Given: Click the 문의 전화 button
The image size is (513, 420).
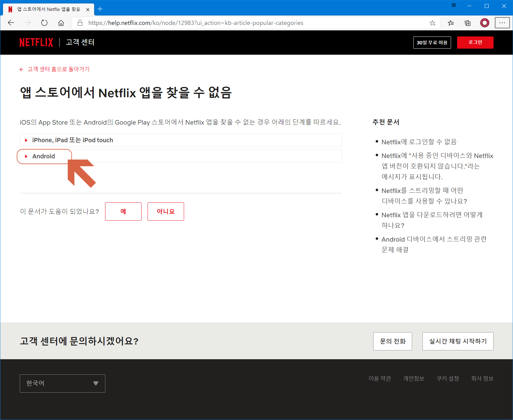Looking at the screenshot, I should [393, 341].
